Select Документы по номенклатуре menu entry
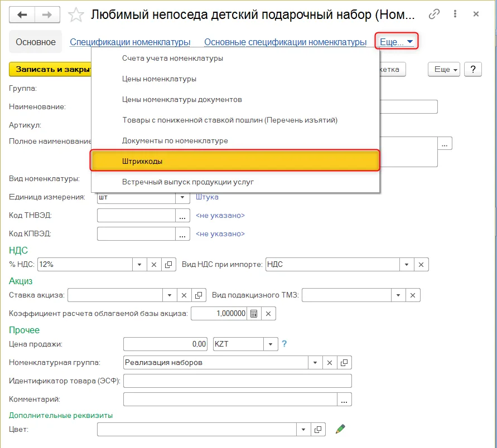 coord(235,140)
